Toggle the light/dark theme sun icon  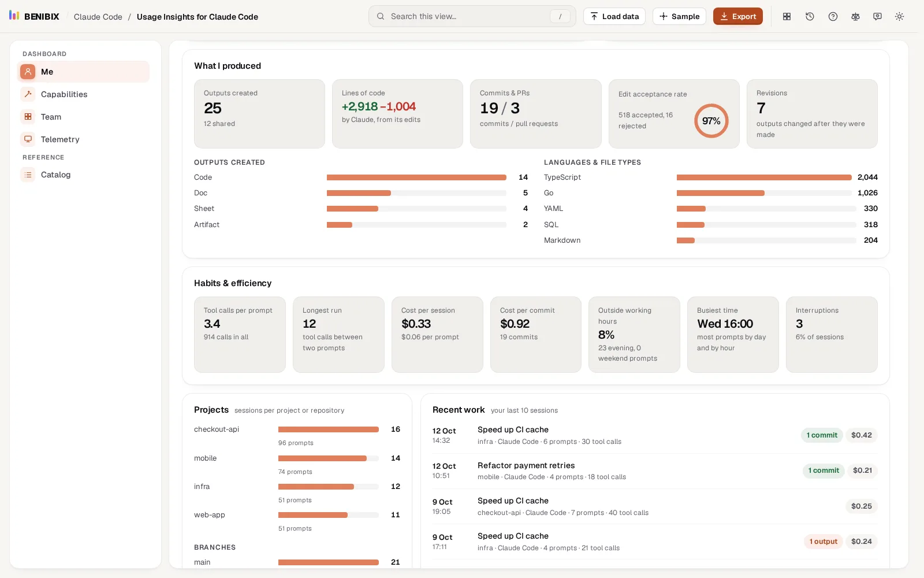899,16
